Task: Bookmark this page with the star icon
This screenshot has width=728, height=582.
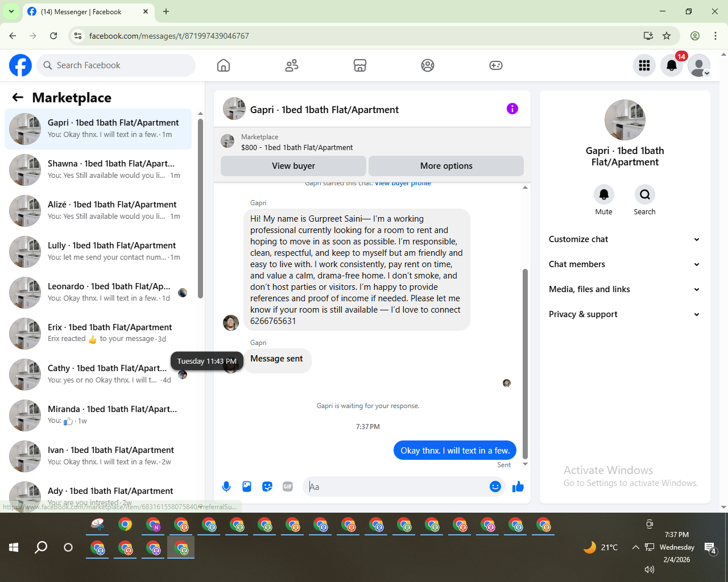Action: [x=667, y=36]
